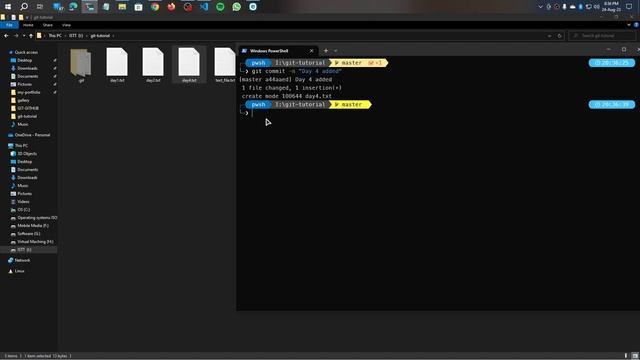
Task: Open gallery folder in Quick access
Action: click(23, 100)
